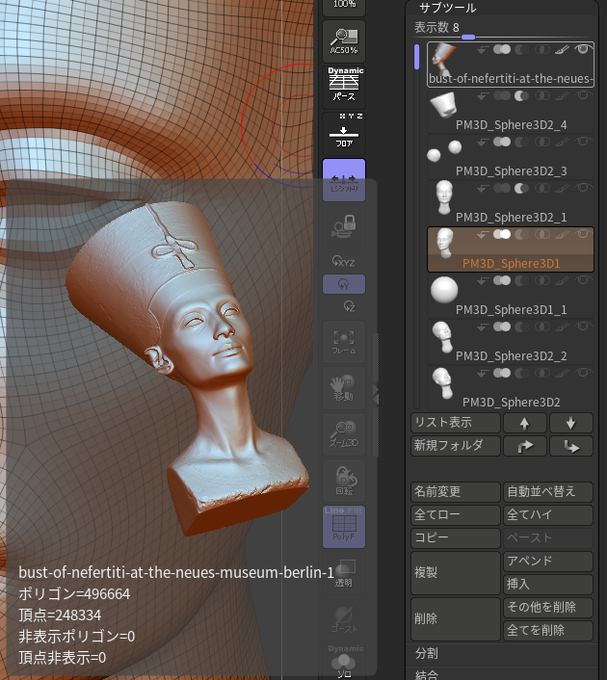Image resolution: width=607 pixels, height=680 pixels.
Task: Select the highlighted PM3D_Sphere3D1 subtool
Action: [510, 250]
